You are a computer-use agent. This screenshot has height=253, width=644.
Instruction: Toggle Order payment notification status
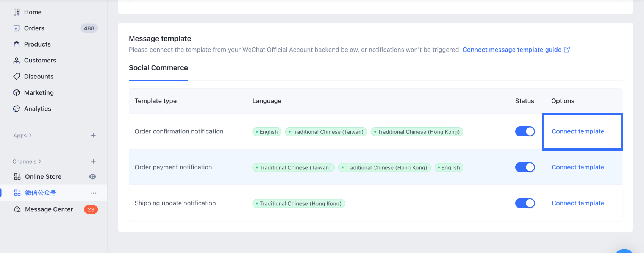coord(525,167)
